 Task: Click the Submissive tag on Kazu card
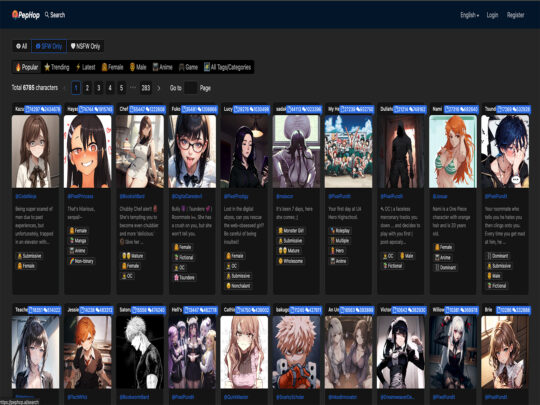tap(30, 256)
